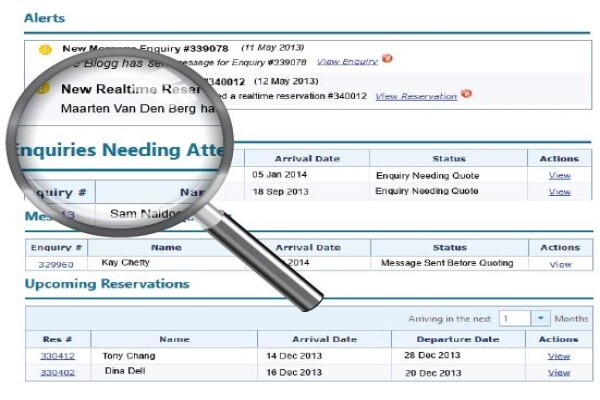View the enquiry arriving 18 Sep 2013
This screenshot has width=600, height=400.
click(x=559, y=192)
